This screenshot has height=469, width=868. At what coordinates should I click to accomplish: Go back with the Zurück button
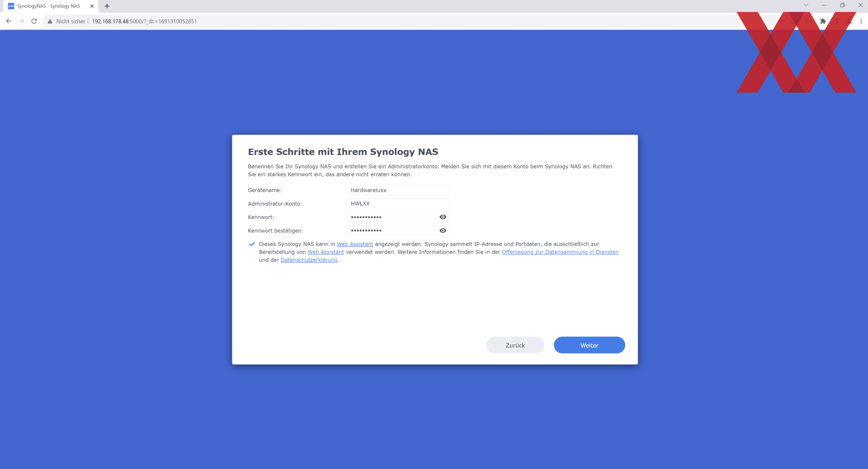[x=515, y=345]
